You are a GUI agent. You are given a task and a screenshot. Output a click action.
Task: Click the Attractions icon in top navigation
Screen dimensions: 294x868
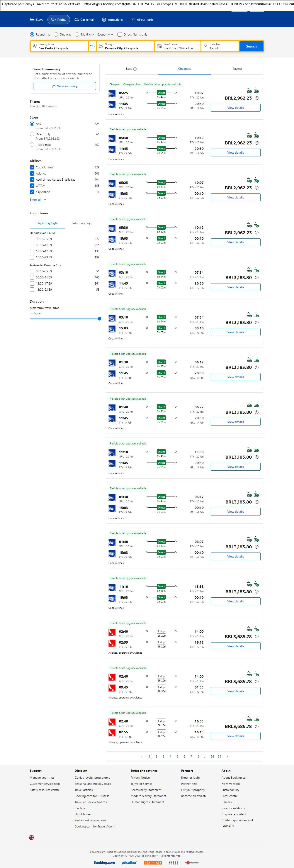click(104, 20)
